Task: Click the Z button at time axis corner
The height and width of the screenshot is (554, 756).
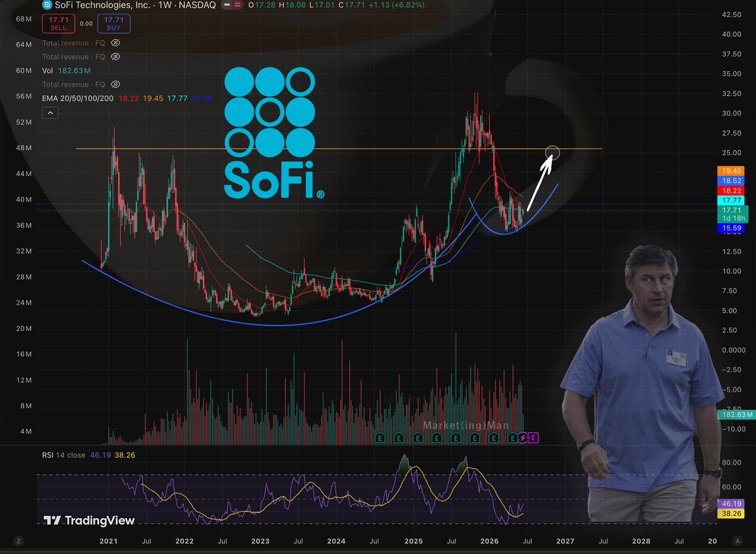Action: (x=20, y=541)
